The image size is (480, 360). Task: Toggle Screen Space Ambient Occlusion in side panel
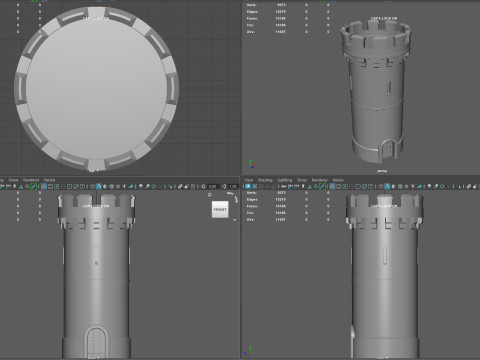[429, 187]
